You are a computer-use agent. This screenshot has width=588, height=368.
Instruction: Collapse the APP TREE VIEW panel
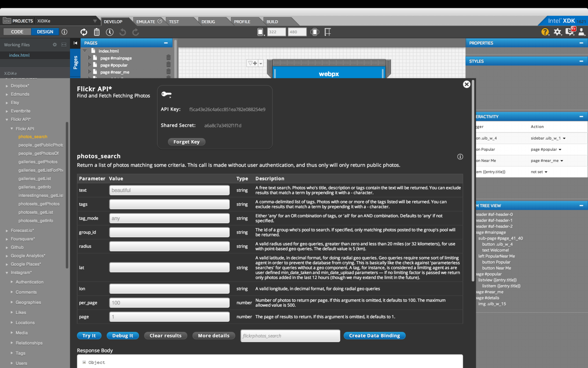[x=581, y=206]
